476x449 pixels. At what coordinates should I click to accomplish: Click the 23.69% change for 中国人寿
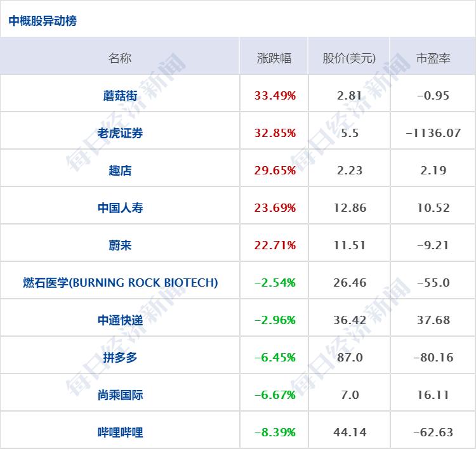[x=275, y=208]
